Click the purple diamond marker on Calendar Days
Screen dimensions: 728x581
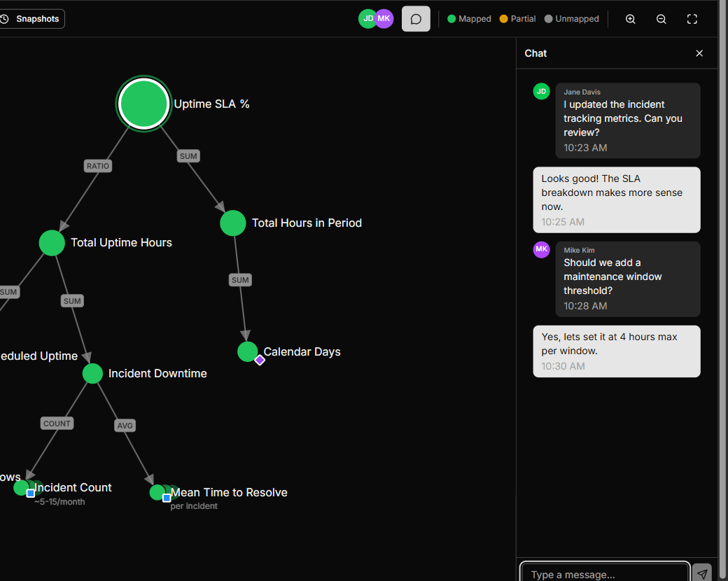coord(260,360)
